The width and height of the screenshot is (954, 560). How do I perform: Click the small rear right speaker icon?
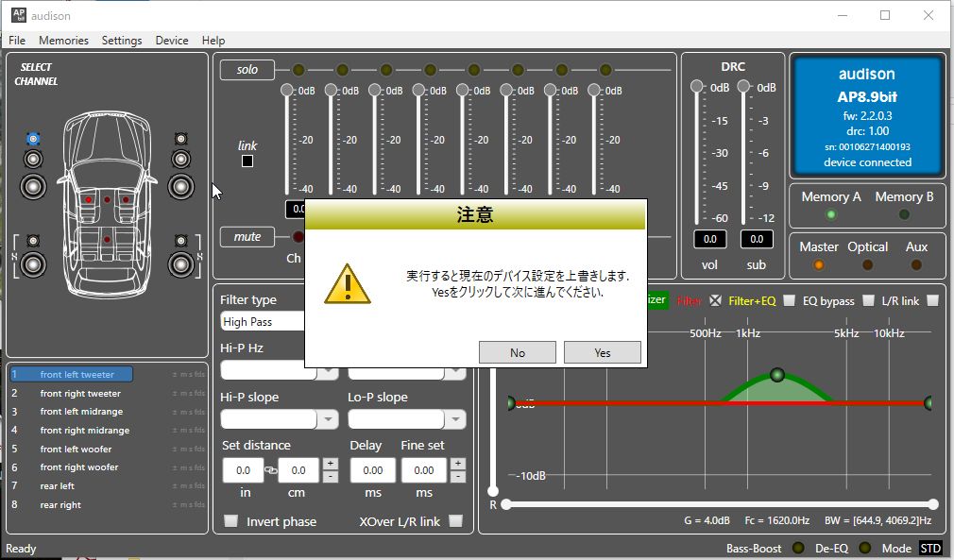point(180,241)
